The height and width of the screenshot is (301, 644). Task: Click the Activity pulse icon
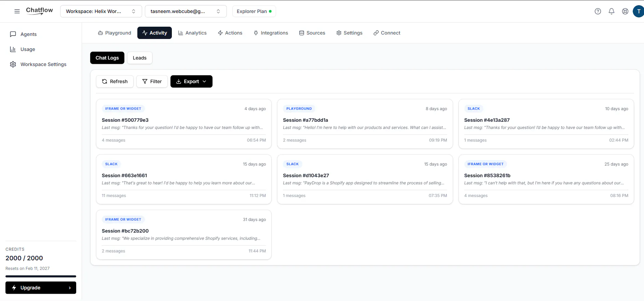tap(145, 33)
